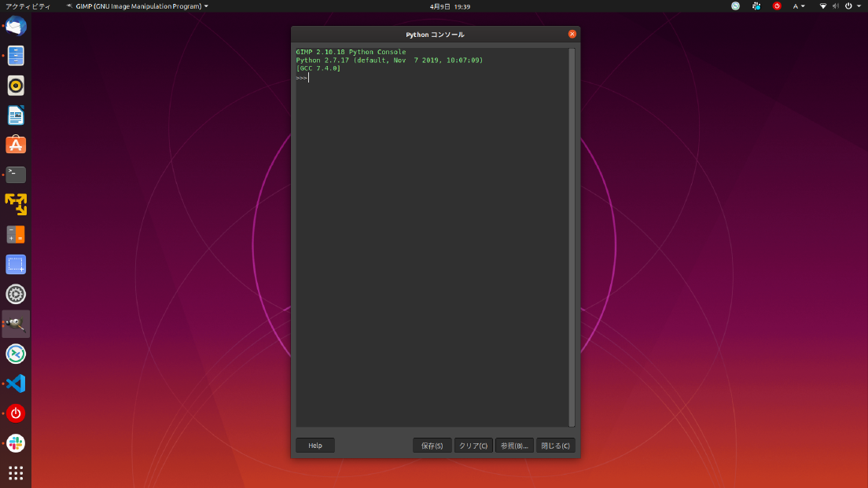The height and width of the screenshot is (488, 868).
Task: Open Ubuntu Software from the dock
Action: pos(16,145)
